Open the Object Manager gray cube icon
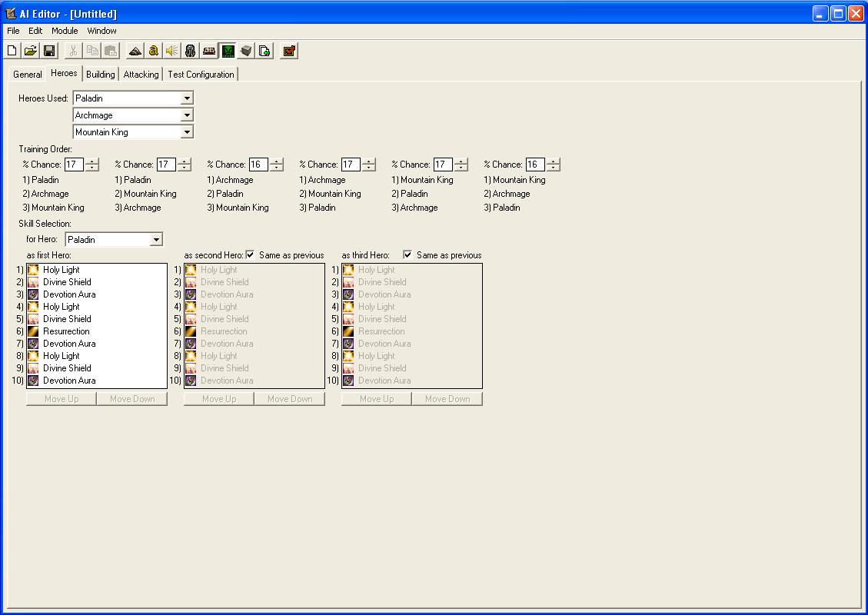 [x=246, y=51]
